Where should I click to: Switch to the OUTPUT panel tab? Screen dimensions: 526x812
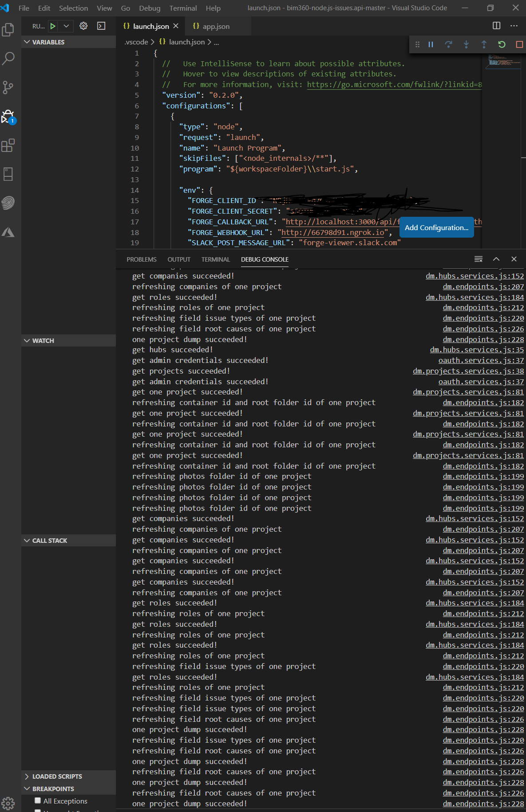click(179, 259)
